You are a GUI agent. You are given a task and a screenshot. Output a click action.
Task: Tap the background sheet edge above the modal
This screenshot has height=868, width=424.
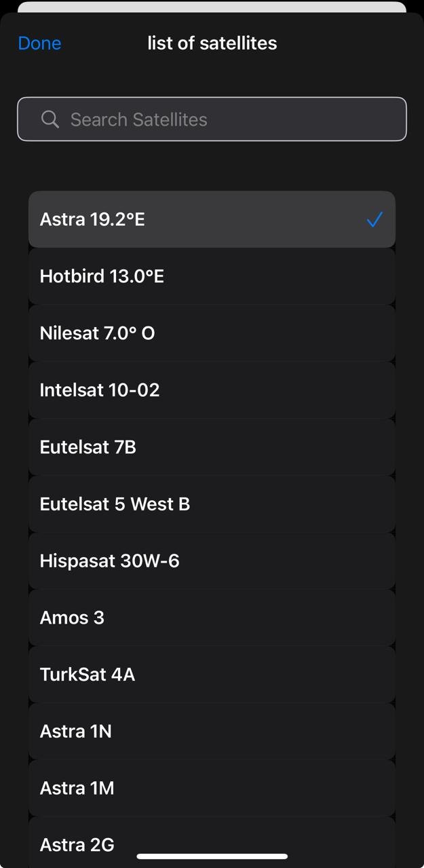click(x=212, y=6)
